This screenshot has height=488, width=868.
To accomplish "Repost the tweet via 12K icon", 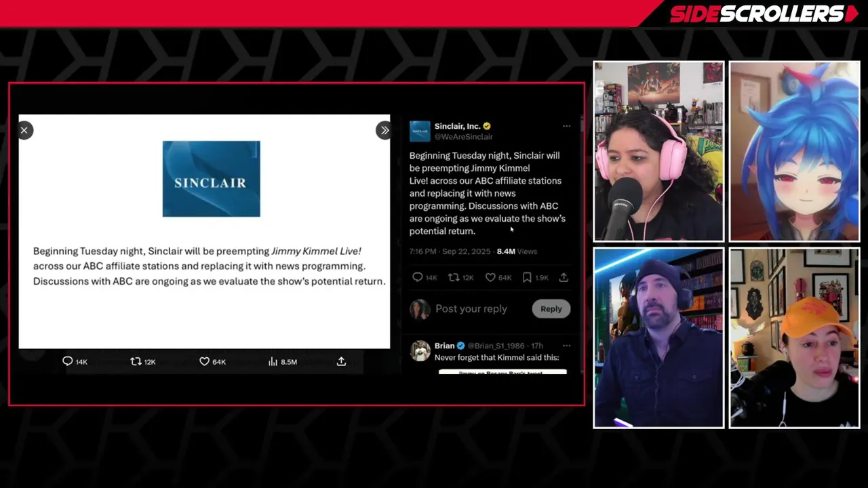I will click(x=454, y=277).
